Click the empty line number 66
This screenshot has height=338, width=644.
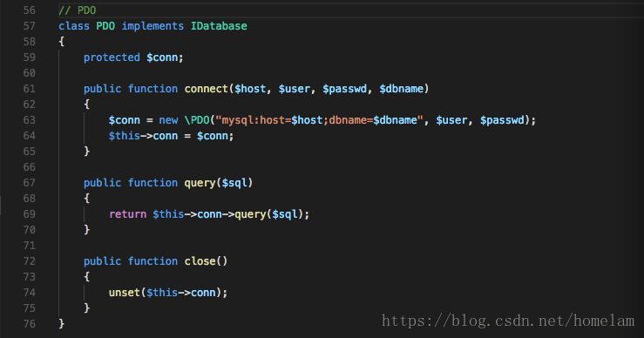(29, 167)
